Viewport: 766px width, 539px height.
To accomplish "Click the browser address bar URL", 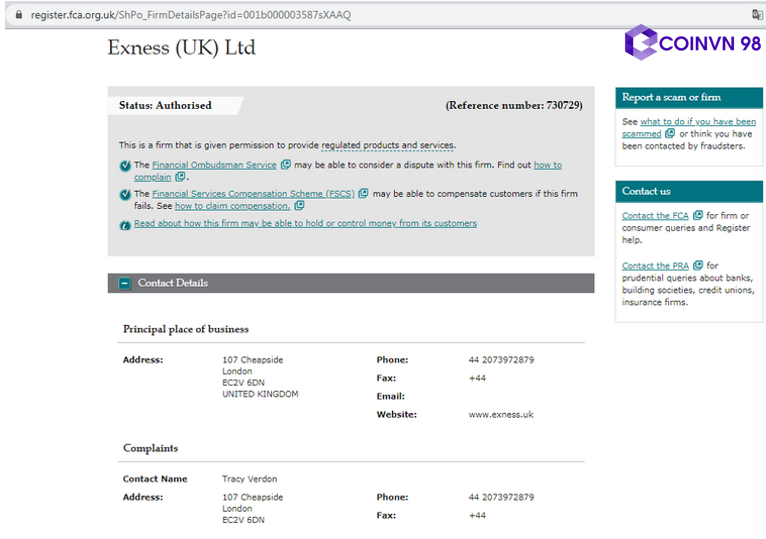I will [190, 15].
